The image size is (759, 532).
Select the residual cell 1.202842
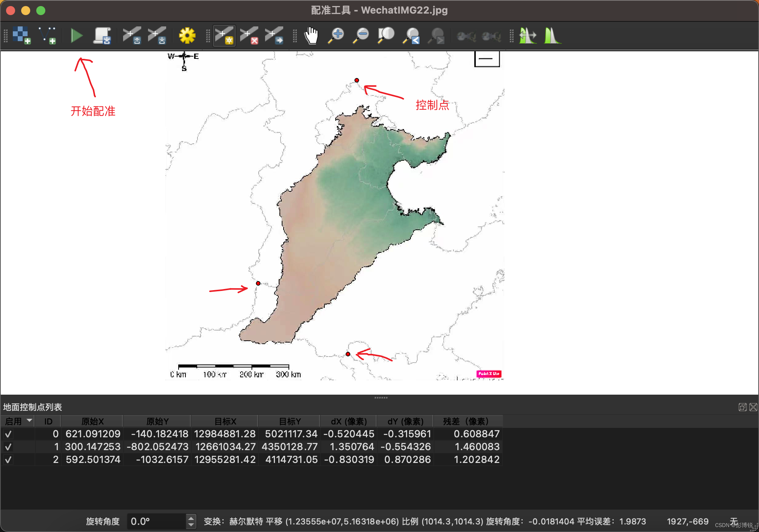point(467,460)
